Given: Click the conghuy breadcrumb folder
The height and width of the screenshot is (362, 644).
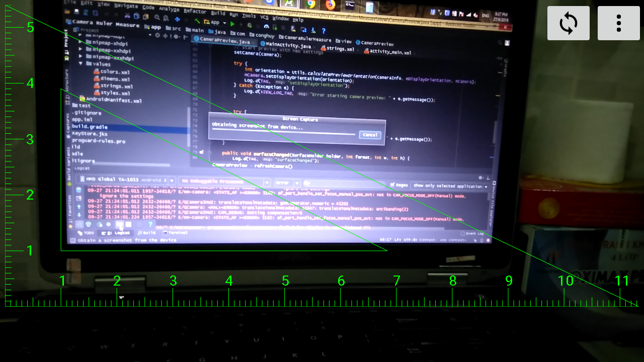Looking at the screenshot, I should (262, 35).
